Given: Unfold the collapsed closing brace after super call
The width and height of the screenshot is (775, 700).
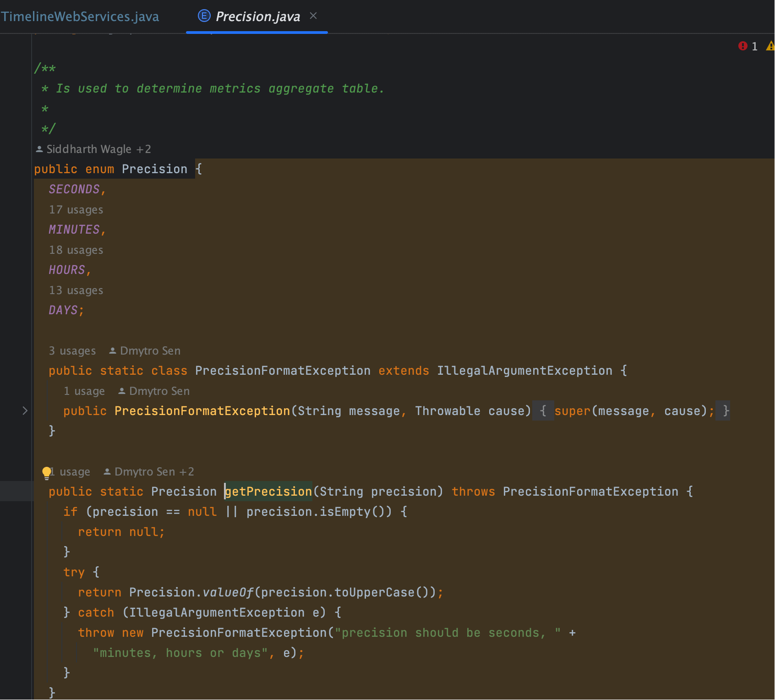Looking at the screenshot, I should (x=724, y=410).
